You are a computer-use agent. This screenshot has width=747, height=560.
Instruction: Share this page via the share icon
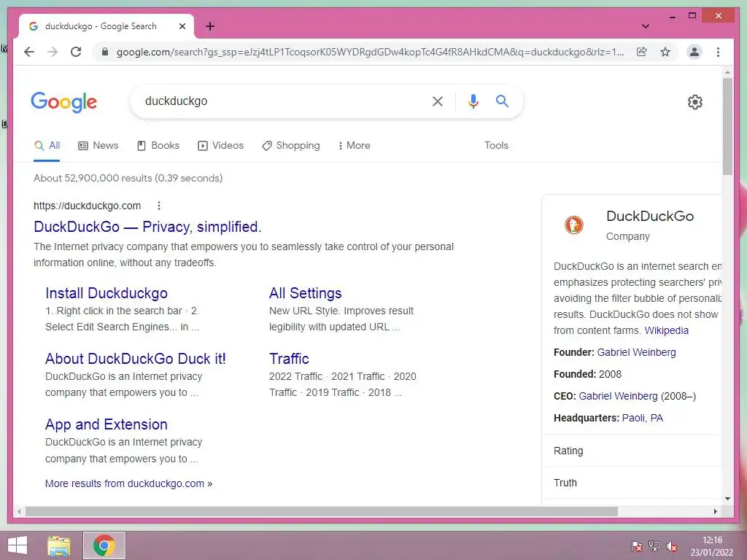(642, 52)
